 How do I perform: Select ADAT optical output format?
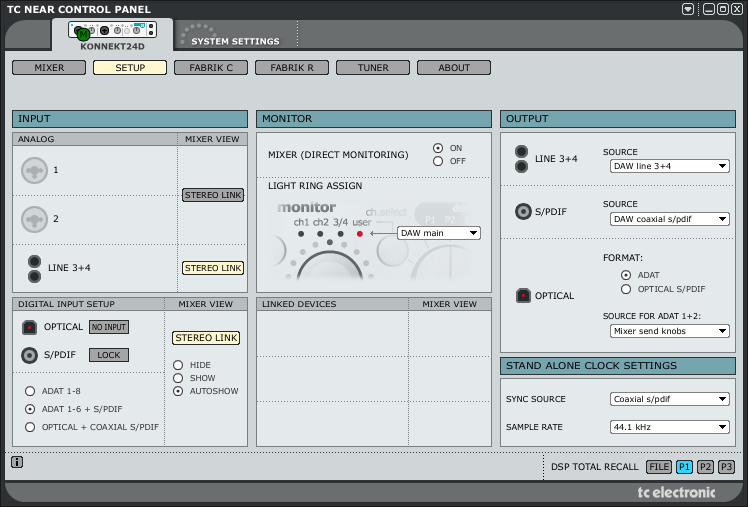[x=626, y=275]
